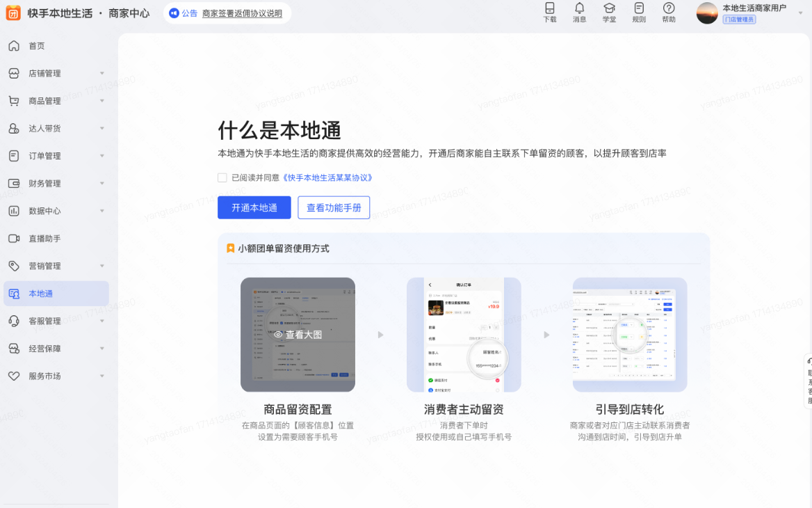Image resolution: width=812 pixels, height=508 pixels.
Task: Select 本地通 in the sidebar
Action: click(46, 294)
